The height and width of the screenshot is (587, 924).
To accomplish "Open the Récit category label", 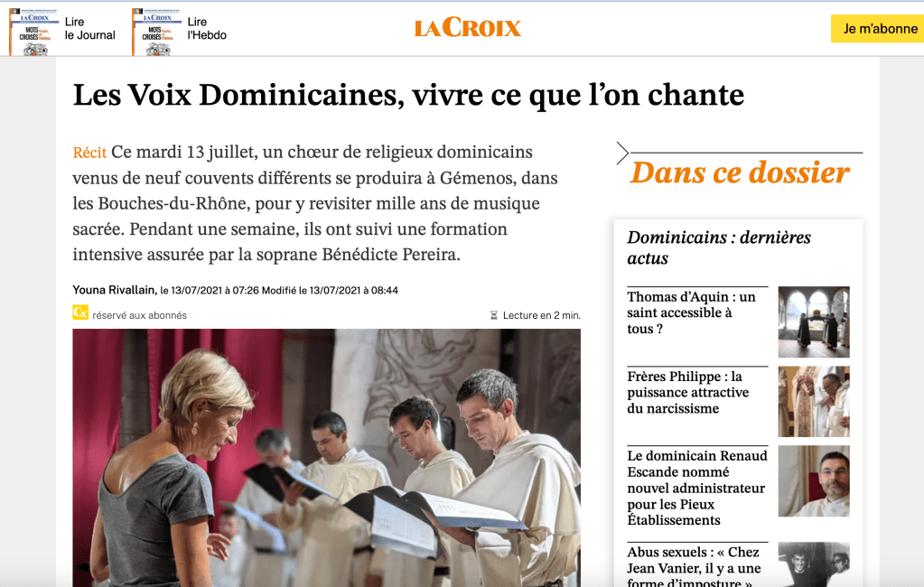I will click(x=89, y=152).
